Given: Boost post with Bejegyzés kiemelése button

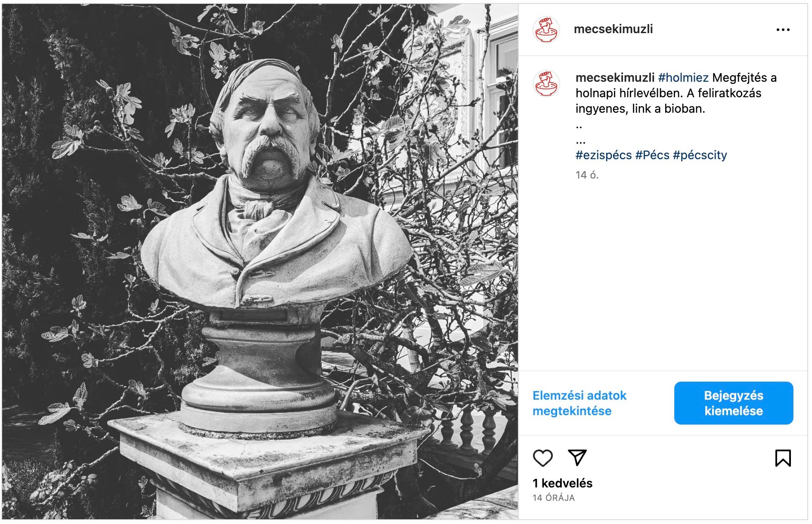Looking at the screenshot, I should (x=734, y=403).
